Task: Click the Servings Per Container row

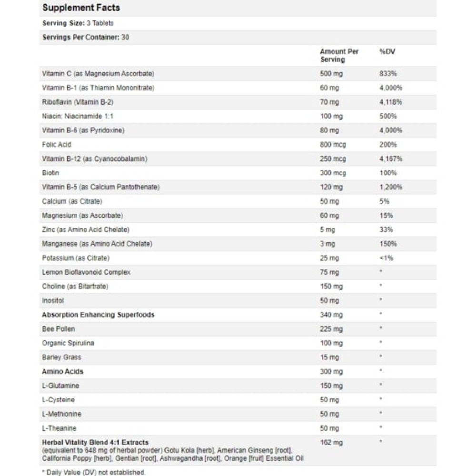Action: coord(238,37)
